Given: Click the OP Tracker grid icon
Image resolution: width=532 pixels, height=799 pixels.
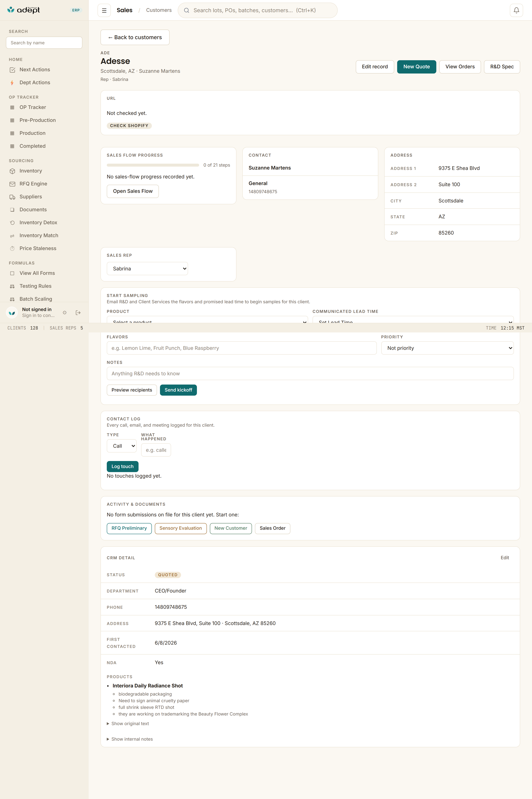Looking at the screenshot, I should [12, 107].
